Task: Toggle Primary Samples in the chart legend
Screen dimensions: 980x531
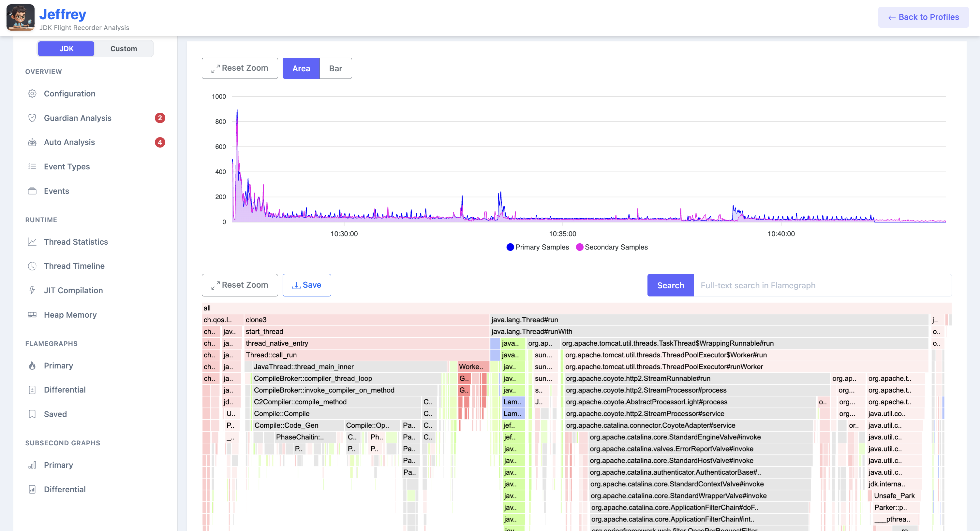Action: (538, 247)
